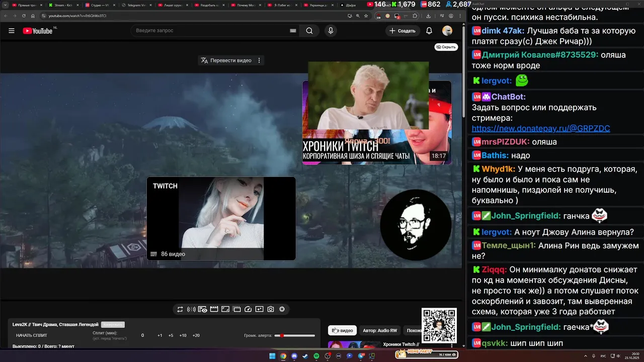Switch to the Прямые трансляции browser tab
The width and height of the screenshot is (644, 362).
coord(27,5)
